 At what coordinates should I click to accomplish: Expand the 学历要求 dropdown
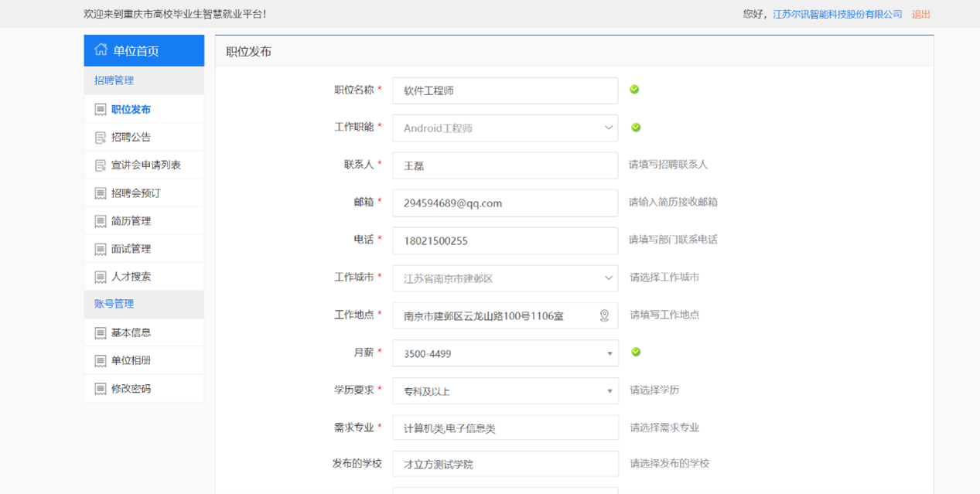(x=609, y=391)
